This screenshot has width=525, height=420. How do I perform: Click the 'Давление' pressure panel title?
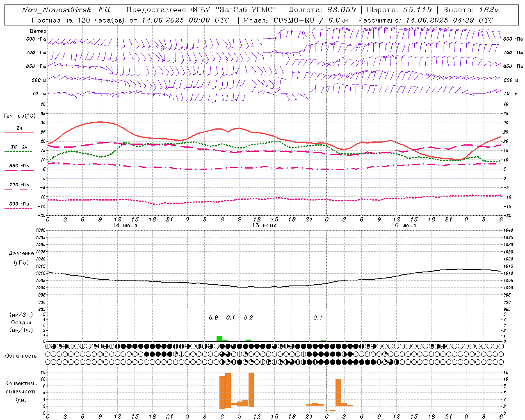(x=21, y=253)
